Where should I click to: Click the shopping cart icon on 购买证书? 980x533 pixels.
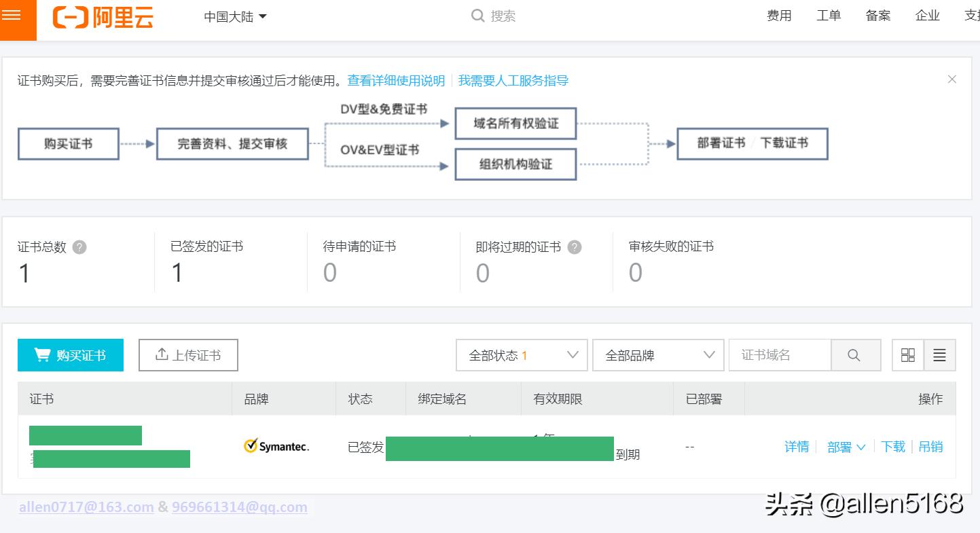coord(42,354)
